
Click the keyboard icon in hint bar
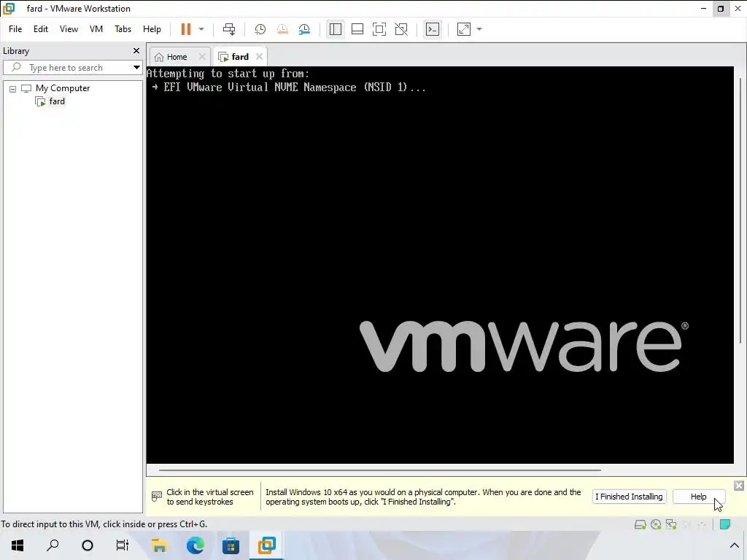coord(157,497)
